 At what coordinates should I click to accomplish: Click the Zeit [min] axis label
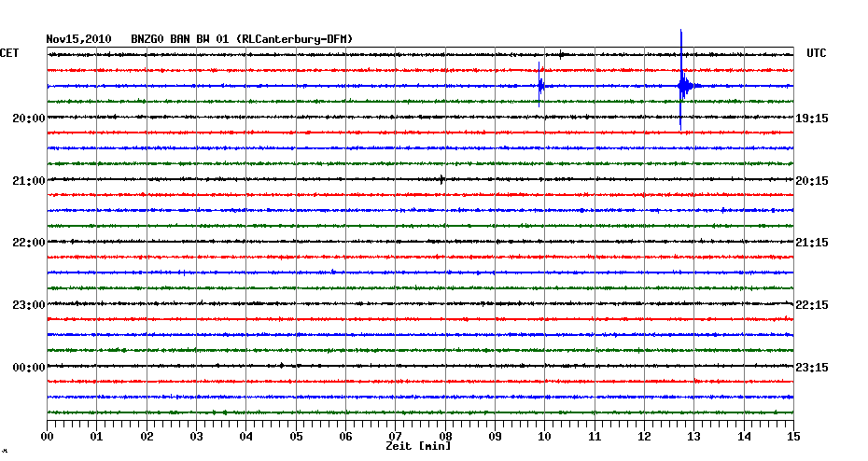tap(419, 447)
